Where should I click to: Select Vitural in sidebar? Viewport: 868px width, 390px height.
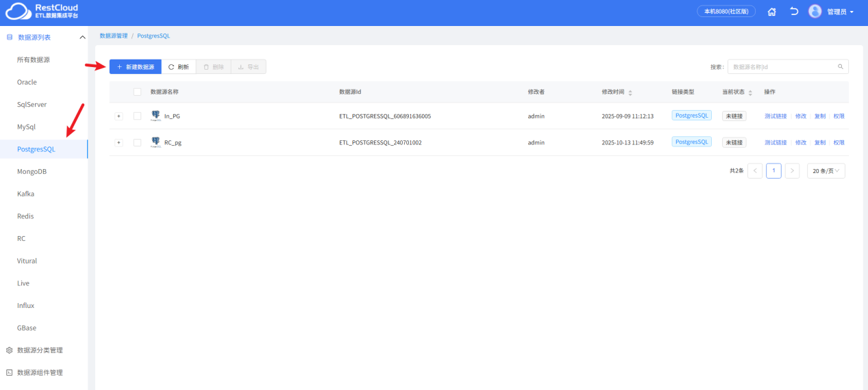tap(44, 261)
